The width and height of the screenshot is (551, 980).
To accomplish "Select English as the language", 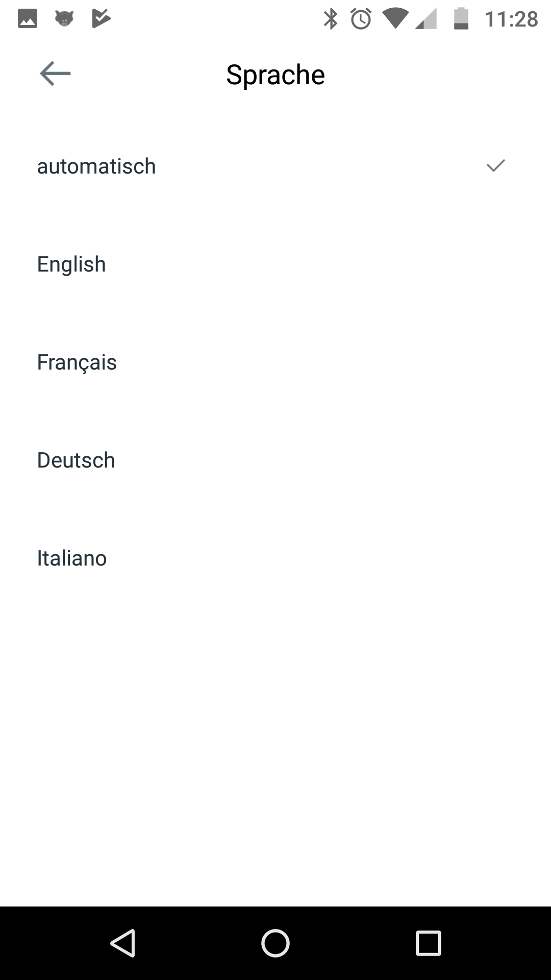I will (71, 264).
